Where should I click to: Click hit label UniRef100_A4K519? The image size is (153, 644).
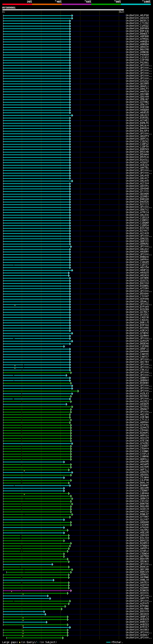coord(137,91)
